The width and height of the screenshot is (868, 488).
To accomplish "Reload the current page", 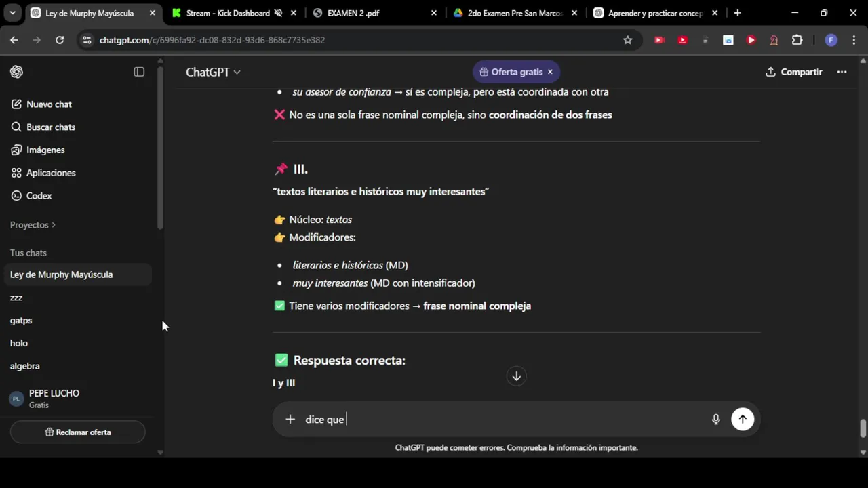I will click(60, 40).
